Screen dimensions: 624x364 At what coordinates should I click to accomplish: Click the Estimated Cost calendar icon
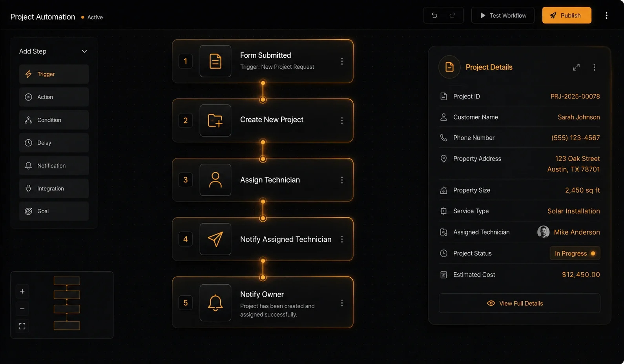pos(443,275)
